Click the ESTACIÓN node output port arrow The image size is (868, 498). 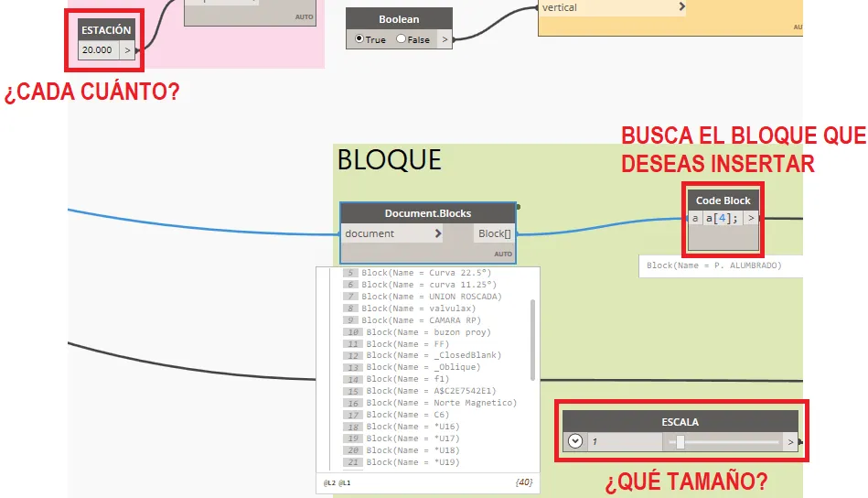[127, 49]
